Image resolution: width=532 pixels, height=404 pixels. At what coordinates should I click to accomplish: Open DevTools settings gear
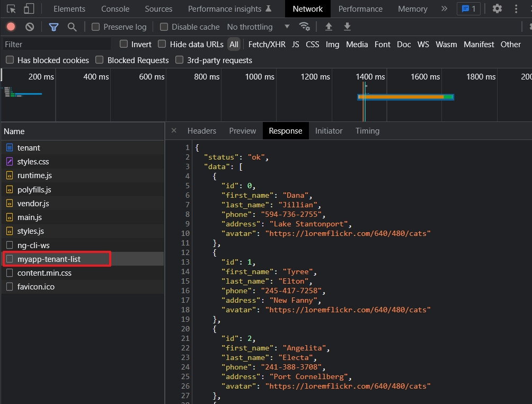(x=497, y=9)
